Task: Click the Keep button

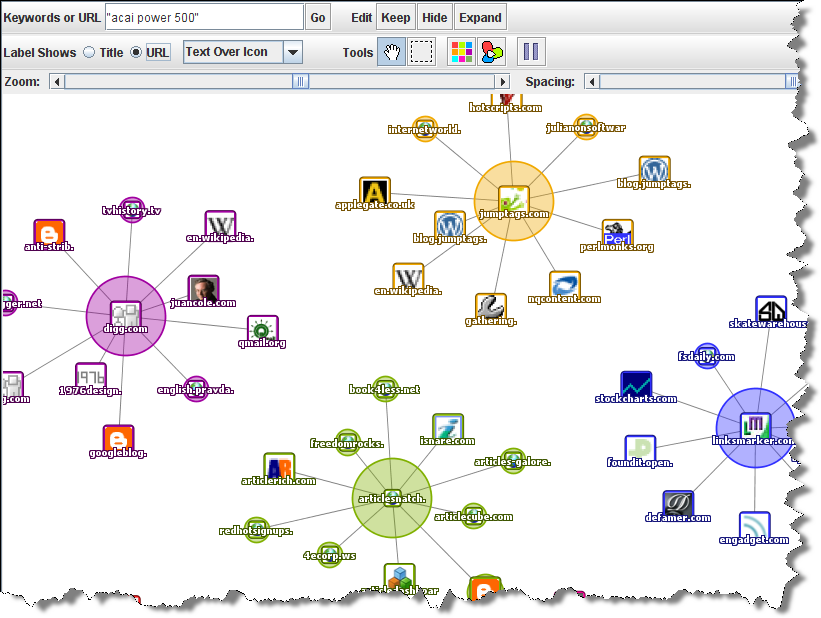Action: pos(396,18)
